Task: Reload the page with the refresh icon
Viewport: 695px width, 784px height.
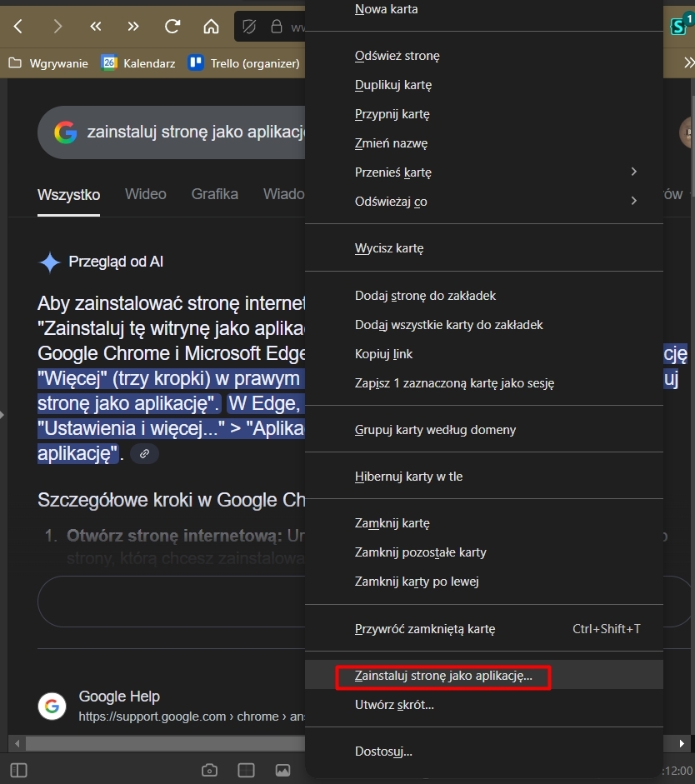Action: (x=172, y=27)
